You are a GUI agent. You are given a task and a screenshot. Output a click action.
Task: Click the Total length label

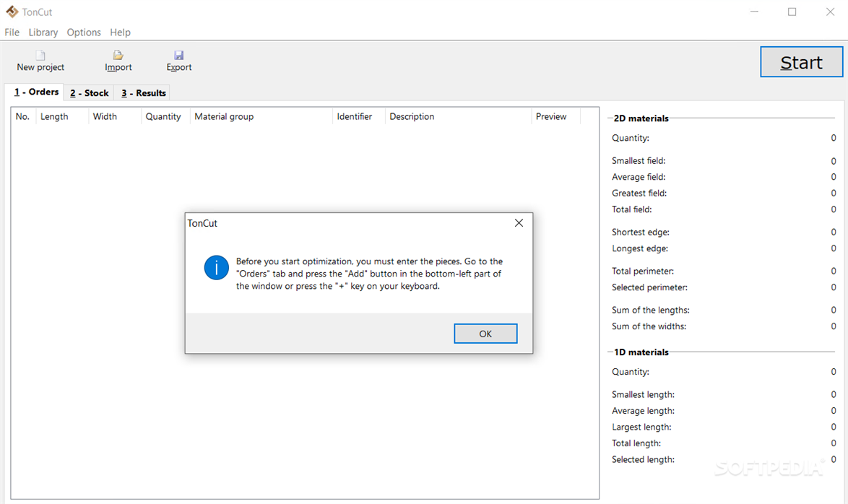tap(636, 443)
